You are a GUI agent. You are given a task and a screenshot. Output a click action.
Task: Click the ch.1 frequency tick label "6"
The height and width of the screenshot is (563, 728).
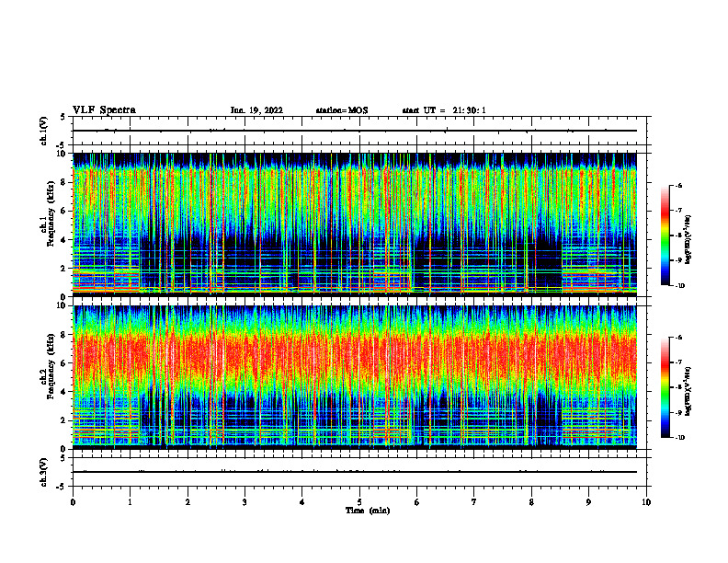64,211
